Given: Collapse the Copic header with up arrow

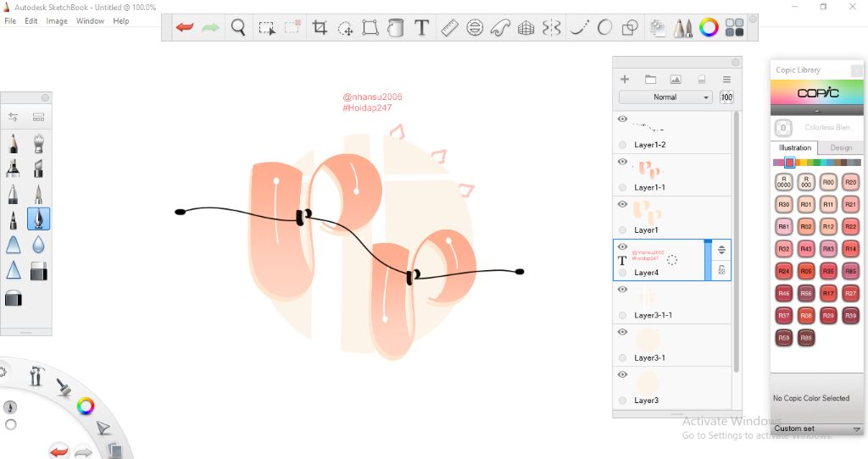Looking at the screenshot, I should click(816, 111).
